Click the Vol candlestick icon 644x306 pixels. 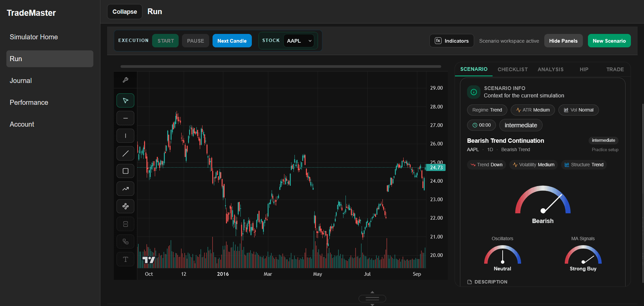pos(566,110)
